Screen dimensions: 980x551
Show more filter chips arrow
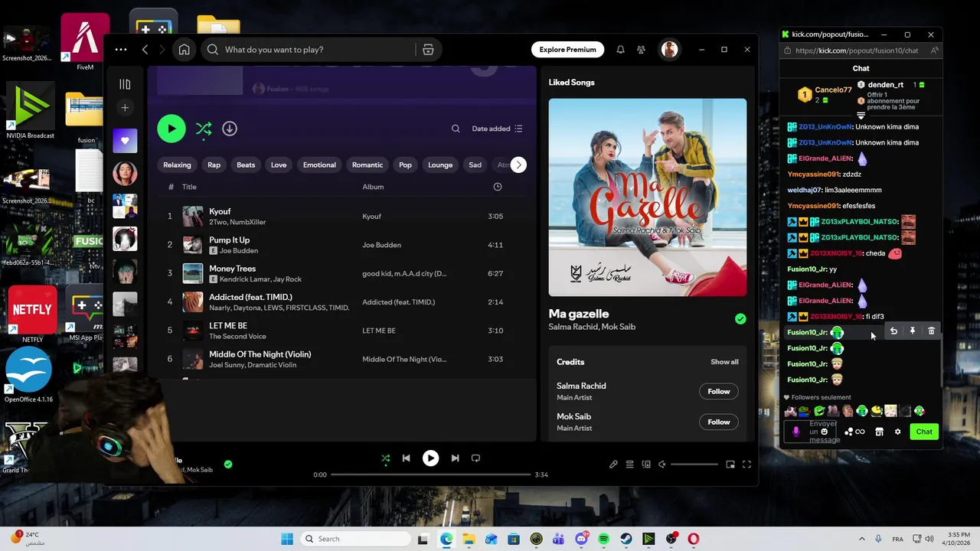click(x=518, y=165)
